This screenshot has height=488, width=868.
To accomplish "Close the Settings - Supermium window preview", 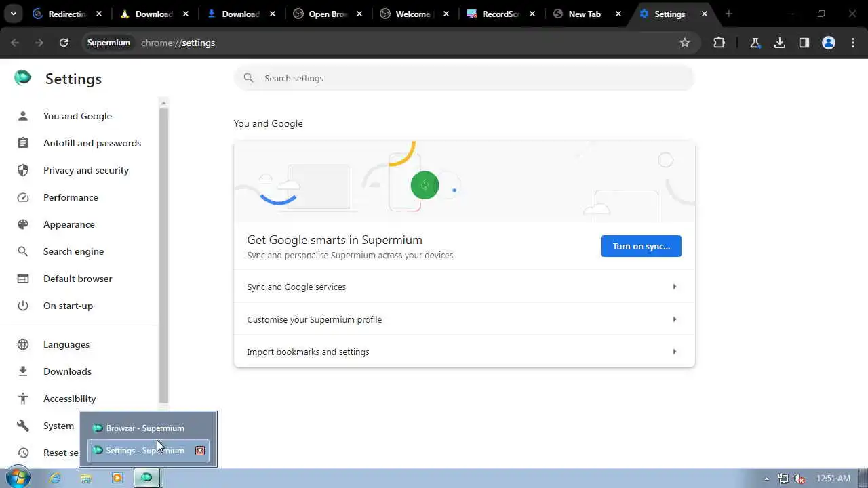I will click(200, 451).
